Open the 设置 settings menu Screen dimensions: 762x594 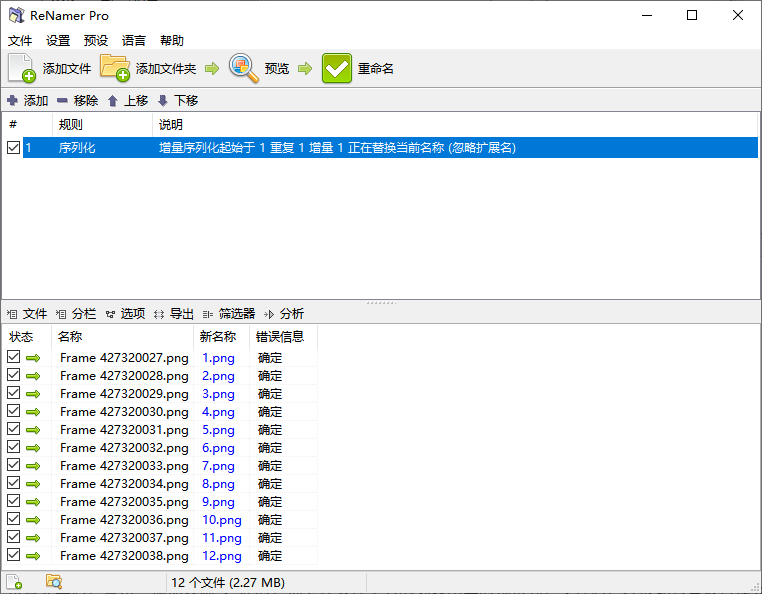point(58,40)
